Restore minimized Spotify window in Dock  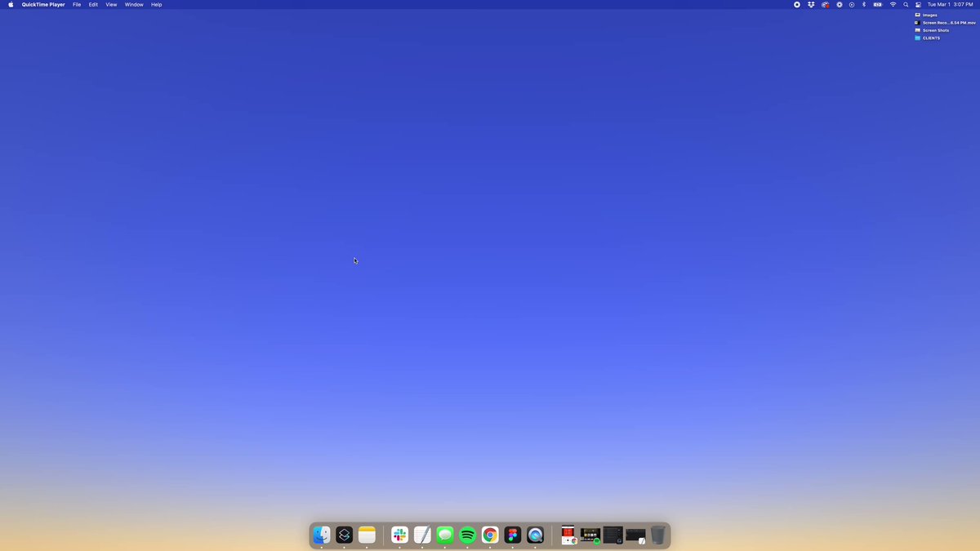[x=590, y=535]
